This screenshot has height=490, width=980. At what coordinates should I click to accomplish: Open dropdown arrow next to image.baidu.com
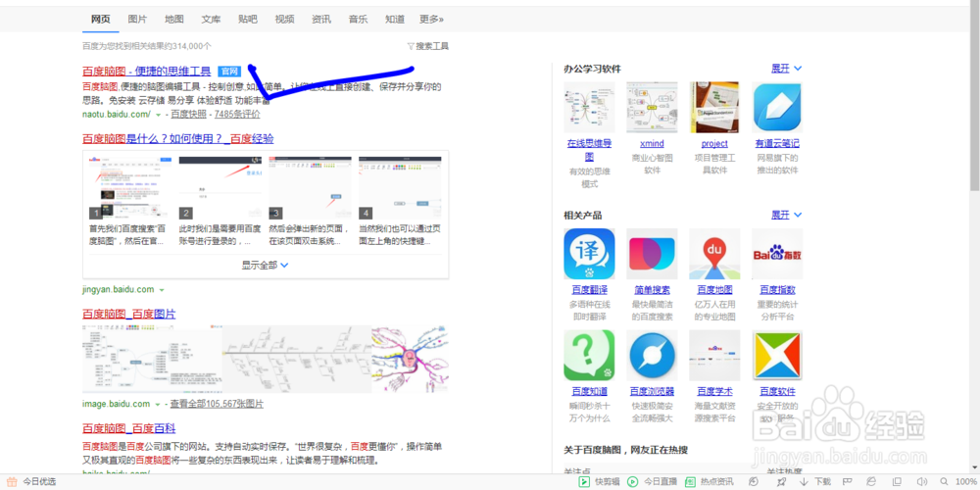coord(158,405)
